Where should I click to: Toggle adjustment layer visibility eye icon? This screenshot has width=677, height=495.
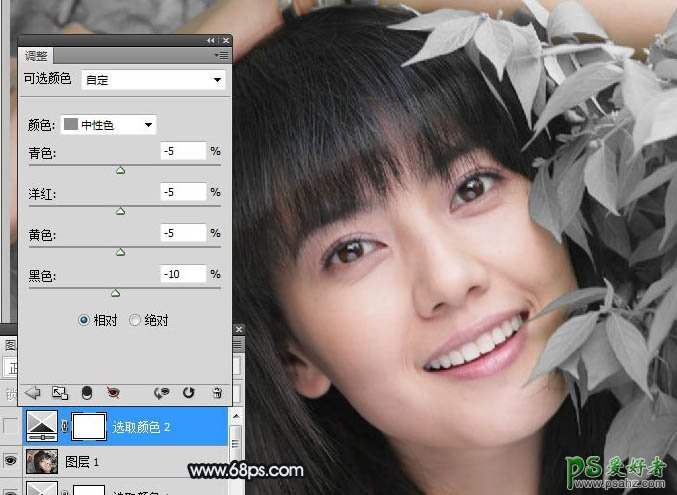113,393
